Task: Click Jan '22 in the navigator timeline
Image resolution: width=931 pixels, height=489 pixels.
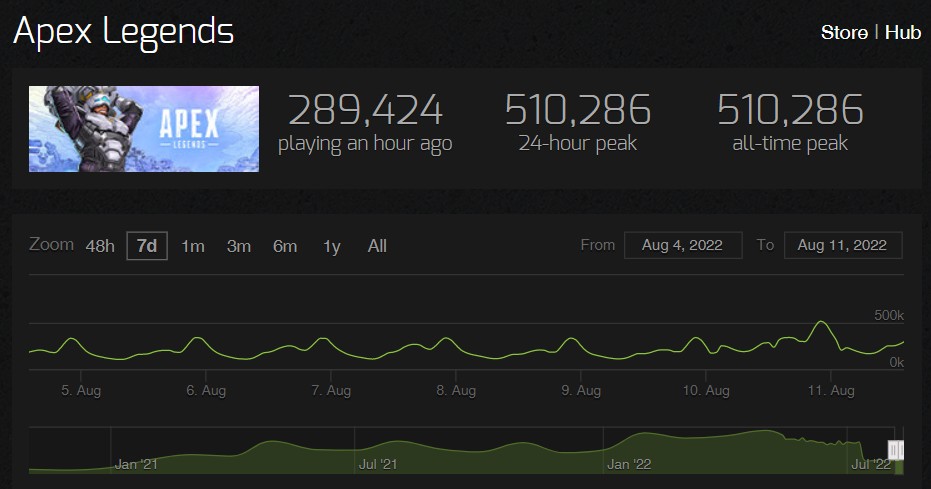Action: (629, 464)
